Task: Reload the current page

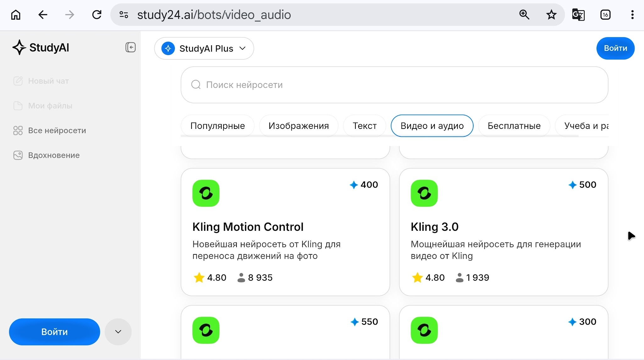Action: [x=97, y=15]
